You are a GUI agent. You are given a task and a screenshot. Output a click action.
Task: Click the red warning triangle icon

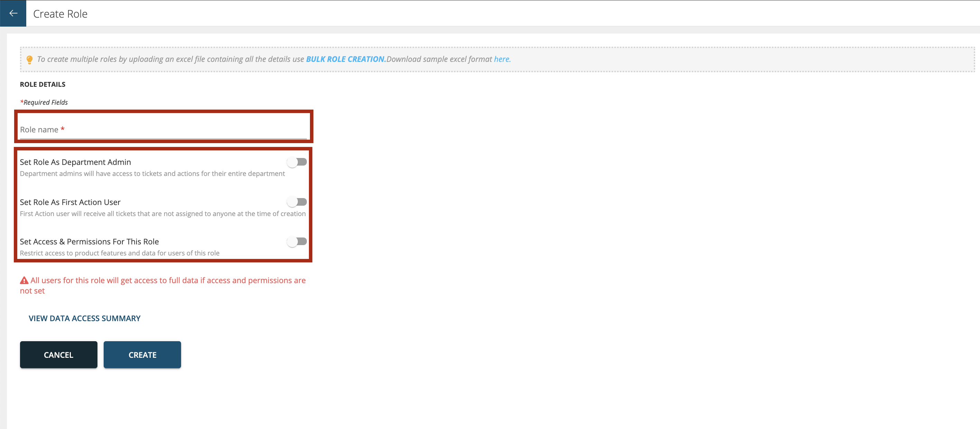pyautogui.click(x=24, y=281)
